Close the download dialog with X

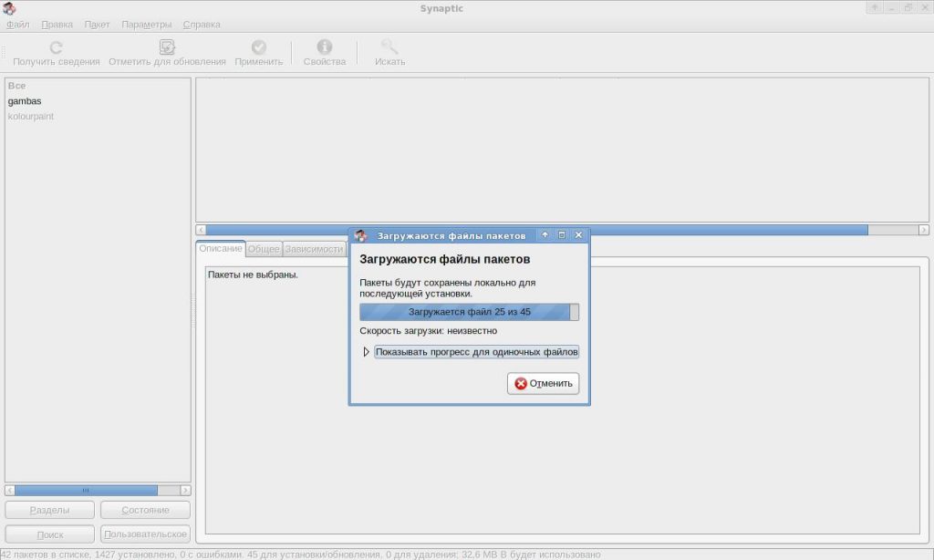(x=577, y=234)
